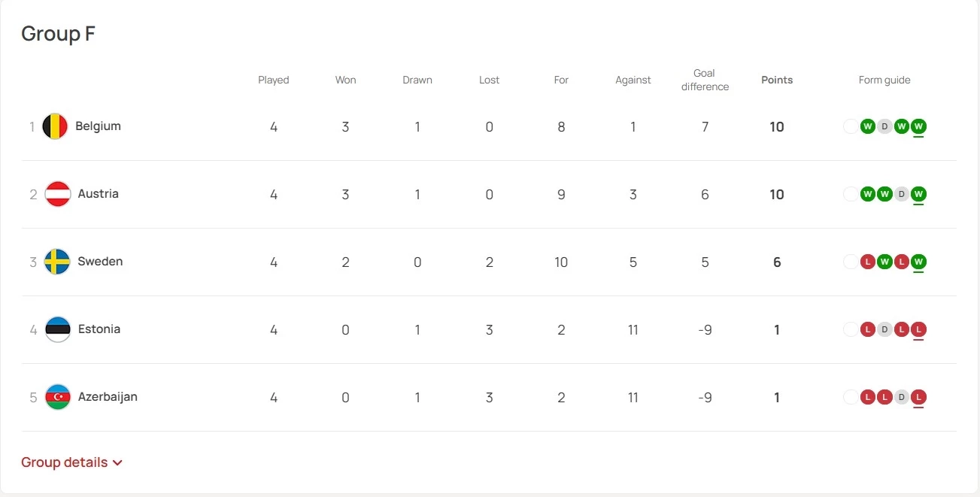Click the Estonia flag icon
The width and height of the screenshot is (980, 497).
click(58, 329)
